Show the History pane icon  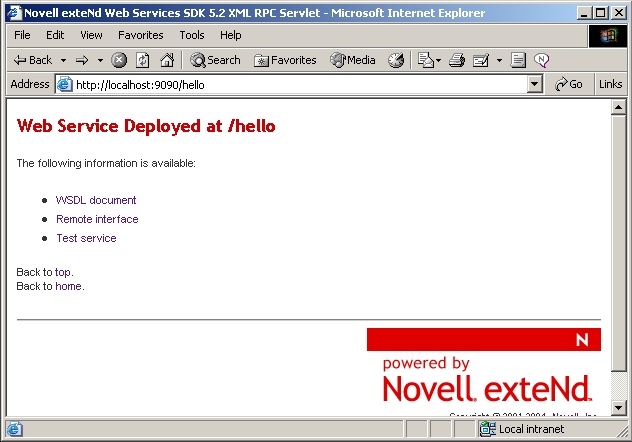(x=396, y=60)
